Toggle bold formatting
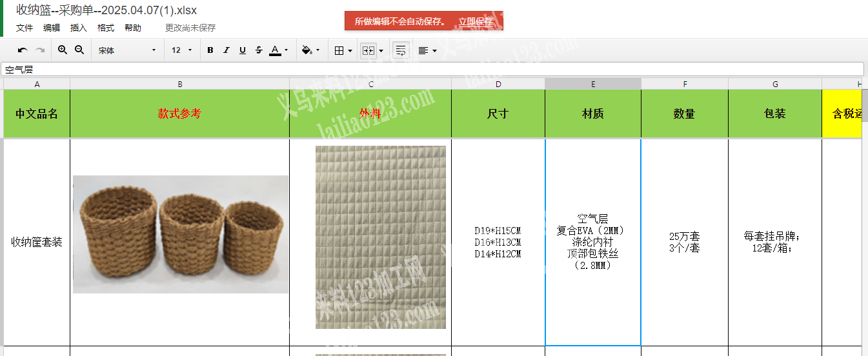 210,50
